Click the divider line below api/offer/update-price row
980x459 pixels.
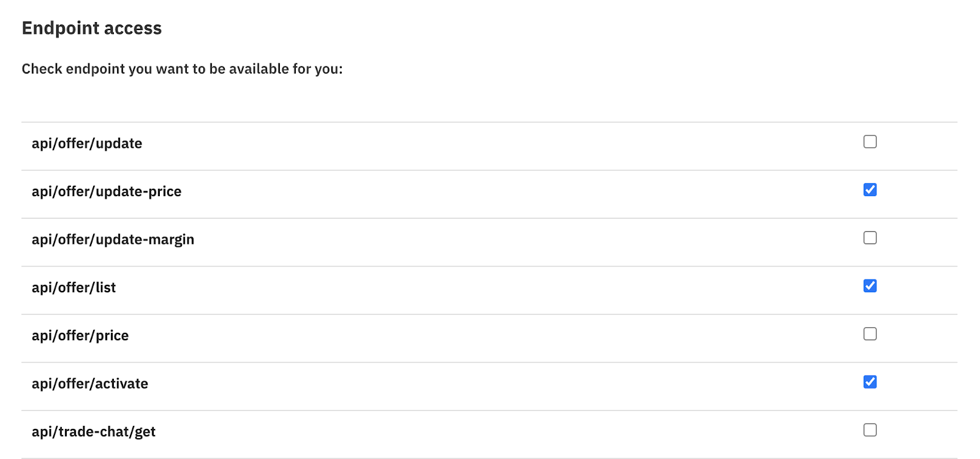coord(489,218)
